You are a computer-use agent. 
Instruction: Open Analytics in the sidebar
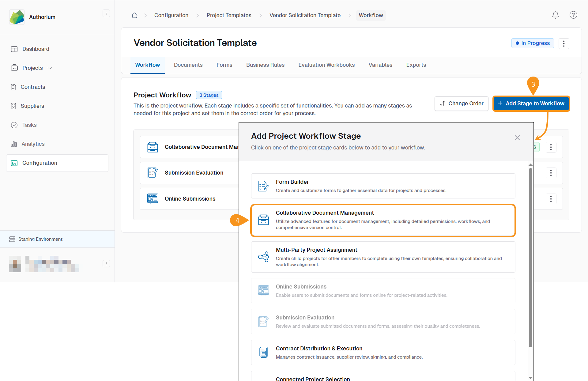pyautogui.click(x=33, y=144)
